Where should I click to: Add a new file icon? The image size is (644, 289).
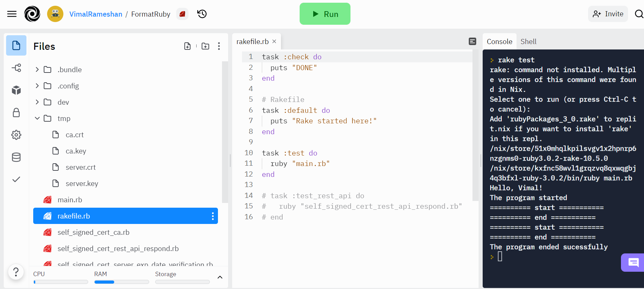(187, 46)
